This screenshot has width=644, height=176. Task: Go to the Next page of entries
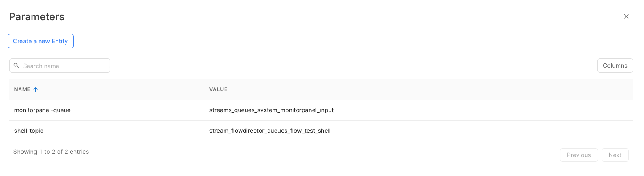615,155
